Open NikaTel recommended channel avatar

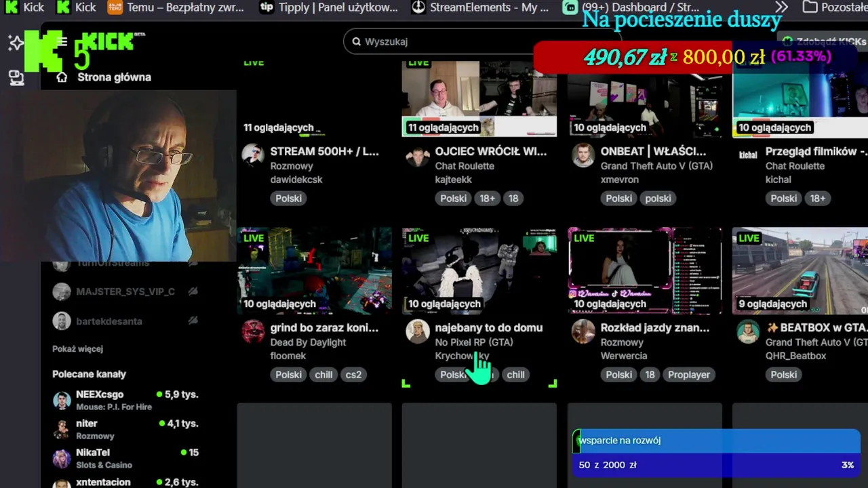62,458
